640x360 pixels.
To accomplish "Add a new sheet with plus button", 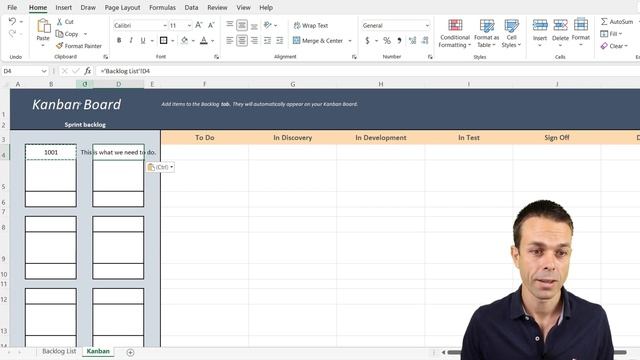I will 130,352.
